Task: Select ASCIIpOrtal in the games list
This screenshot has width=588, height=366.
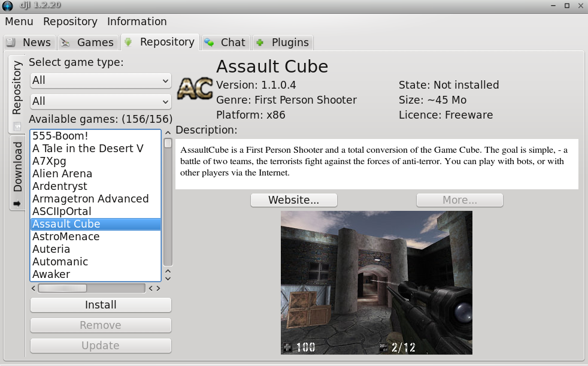Action: [96, 211]
